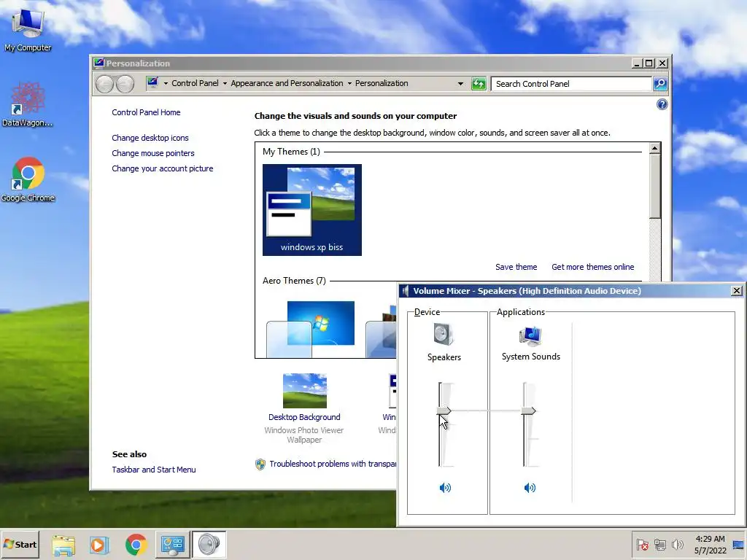
Task: Open the Start menu
Action: [x=20, y=544]
